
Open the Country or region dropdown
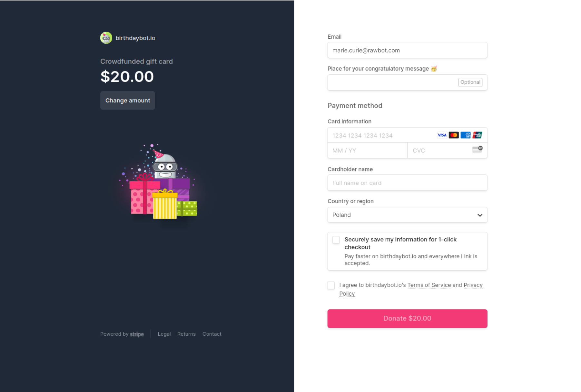(407, 215)
